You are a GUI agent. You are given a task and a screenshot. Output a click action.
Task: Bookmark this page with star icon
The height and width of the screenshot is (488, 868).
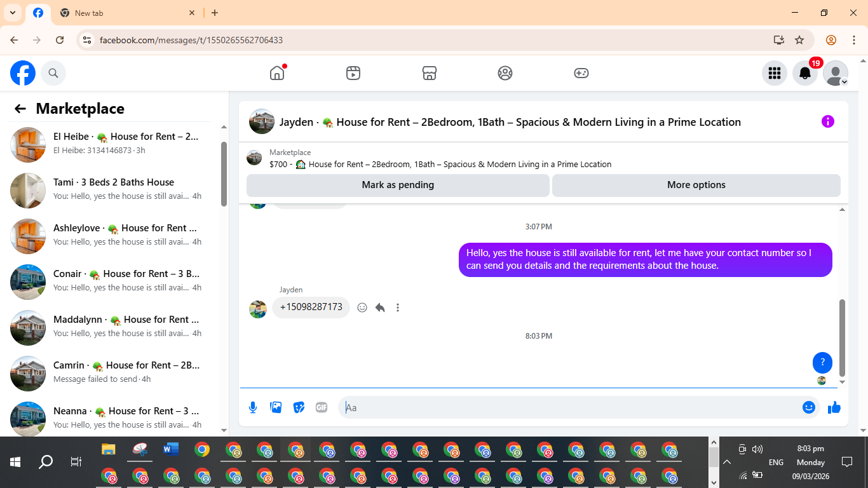pos(799,40)
